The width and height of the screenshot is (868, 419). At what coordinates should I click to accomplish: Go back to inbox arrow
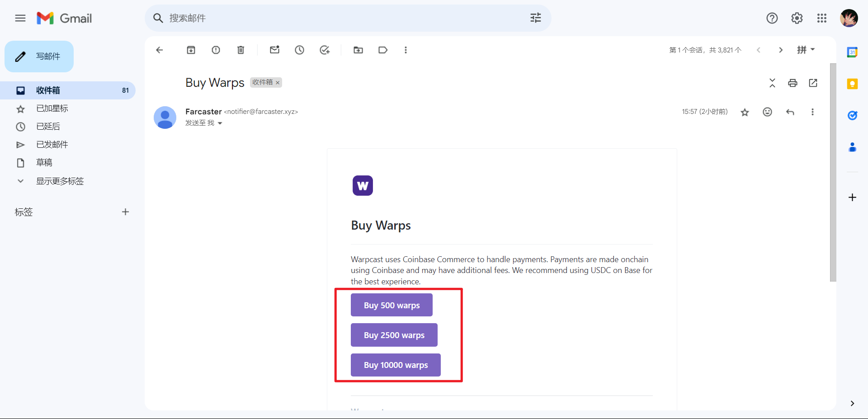pos(159,50)
